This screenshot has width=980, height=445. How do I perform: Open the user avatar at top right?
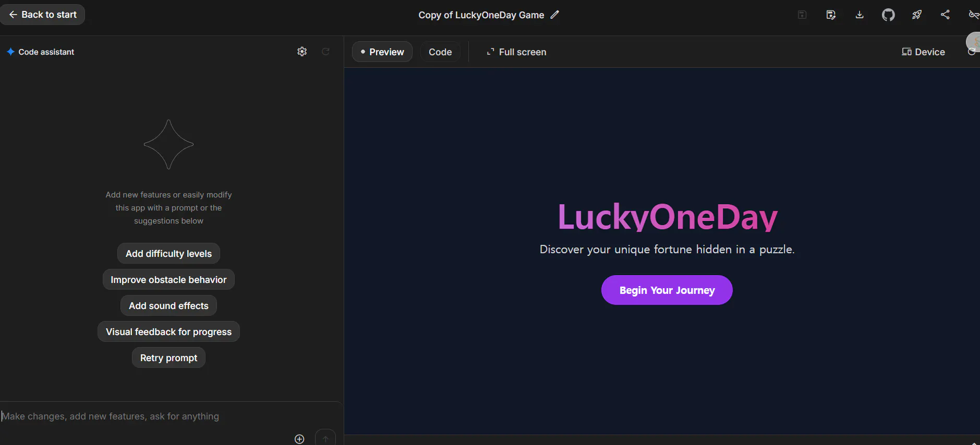coord(973,42)
